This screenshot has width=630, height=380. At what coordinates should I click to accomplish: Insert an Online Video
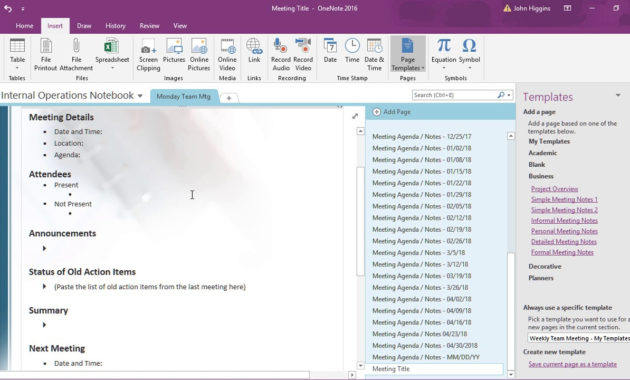point(227,55)
